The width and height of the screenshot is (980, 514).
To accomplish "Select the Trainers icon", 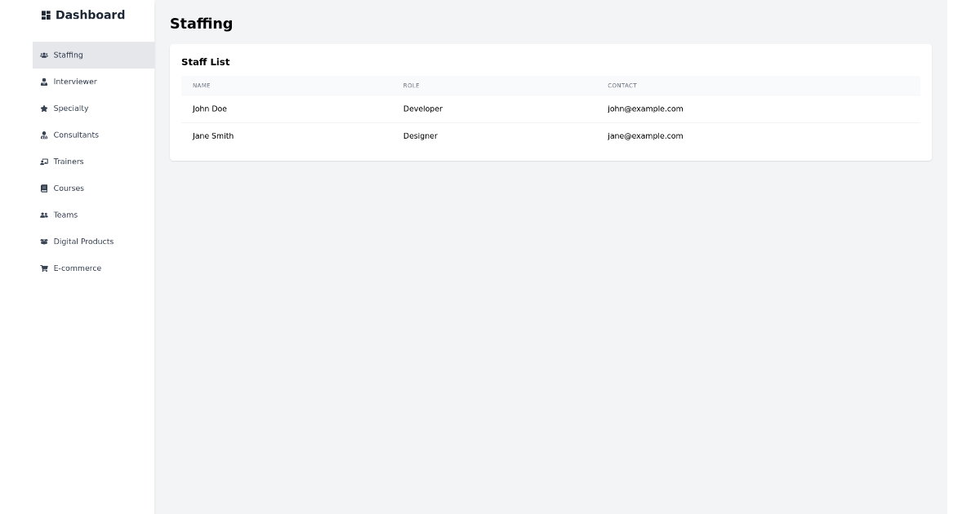I will tap(43, 162).
